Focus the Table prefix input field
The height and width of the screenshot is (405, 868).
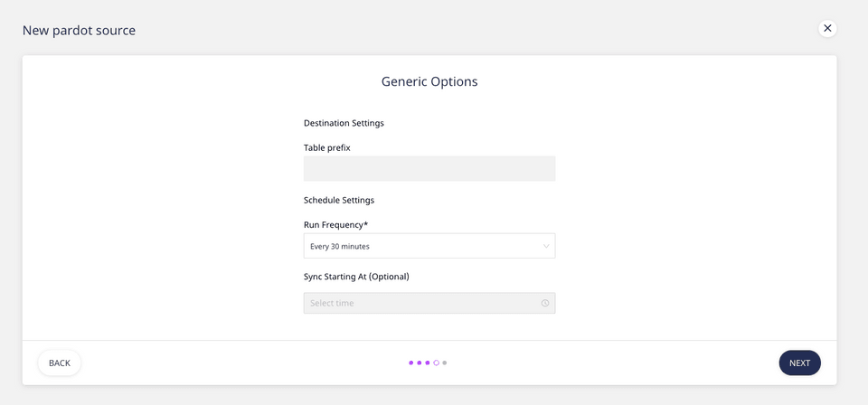429,169
